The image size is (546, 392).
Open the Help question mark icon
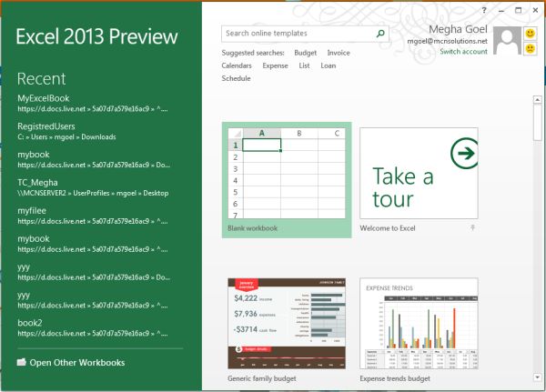(484, 10)
